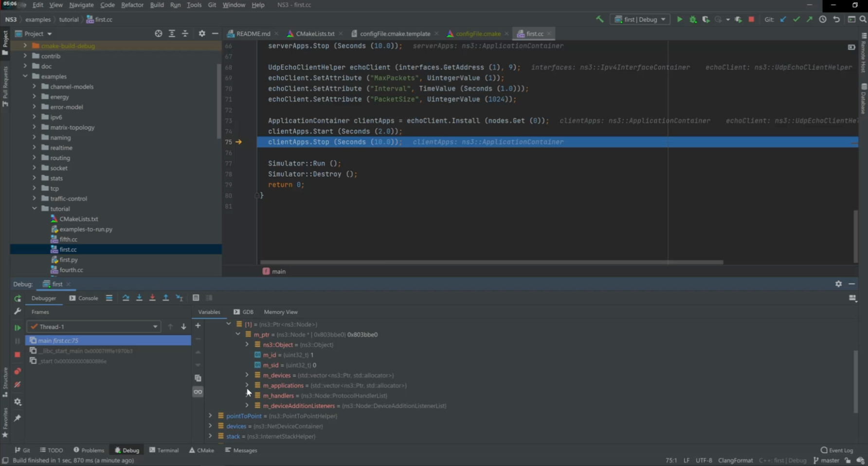The height and width of the screenshot is (466, 868).
Task: Click the master Git branch widget in the status bar
Action: (x=826, y=460)
